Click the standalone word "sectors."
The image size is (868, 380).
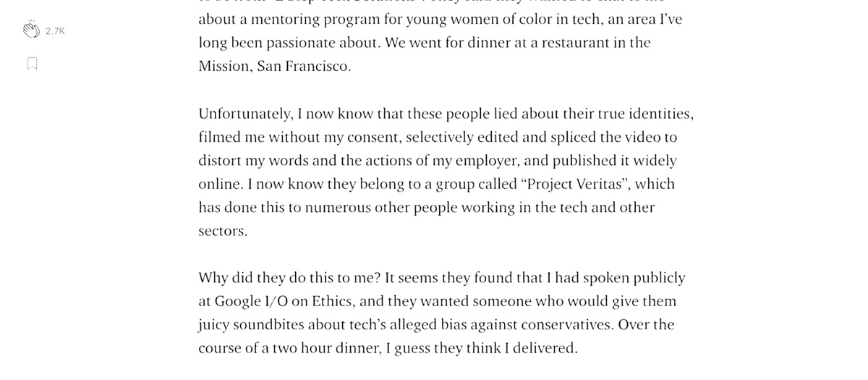(223, 232)
